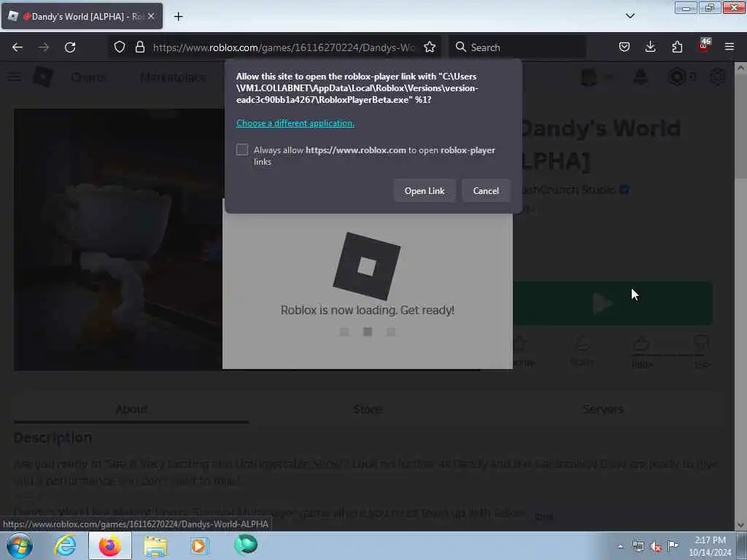
Task: Open the network tray icon
Action: [638, 547]
